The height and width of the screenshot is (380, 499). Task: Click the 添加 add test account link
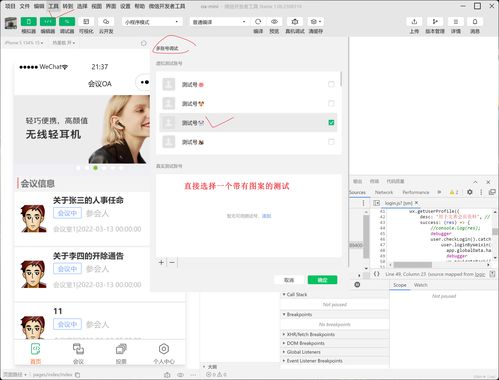(x=267, y=216)
